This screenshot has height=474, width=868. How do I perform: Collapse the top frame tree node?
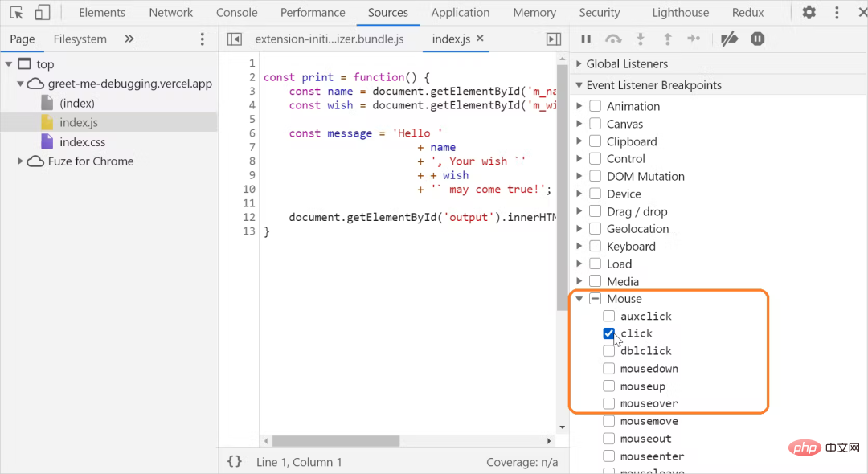click(x=9, y=64)
